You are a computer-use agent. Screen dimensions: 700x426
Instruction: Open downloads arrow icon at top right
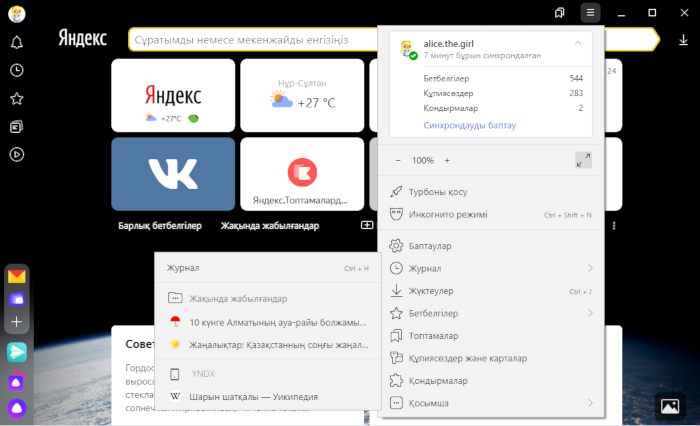pyautogui.click(x=683, y=40)
